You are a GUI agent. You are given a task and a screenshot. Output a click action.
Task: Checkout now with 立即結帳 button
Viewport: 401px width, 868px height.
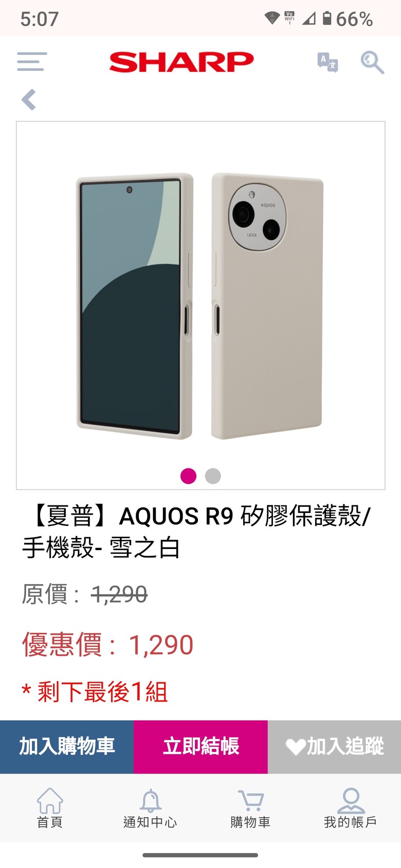[200, 747]
